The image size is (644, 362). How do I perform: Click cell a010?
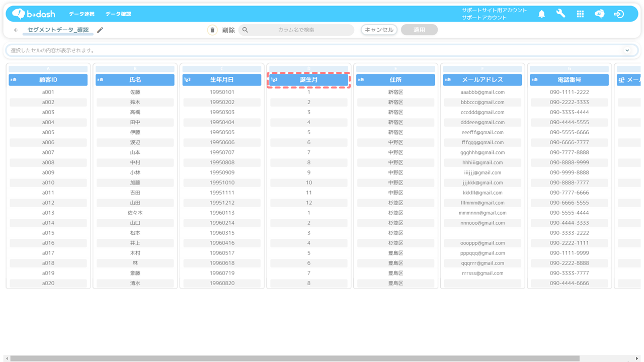tap(48, 183)
